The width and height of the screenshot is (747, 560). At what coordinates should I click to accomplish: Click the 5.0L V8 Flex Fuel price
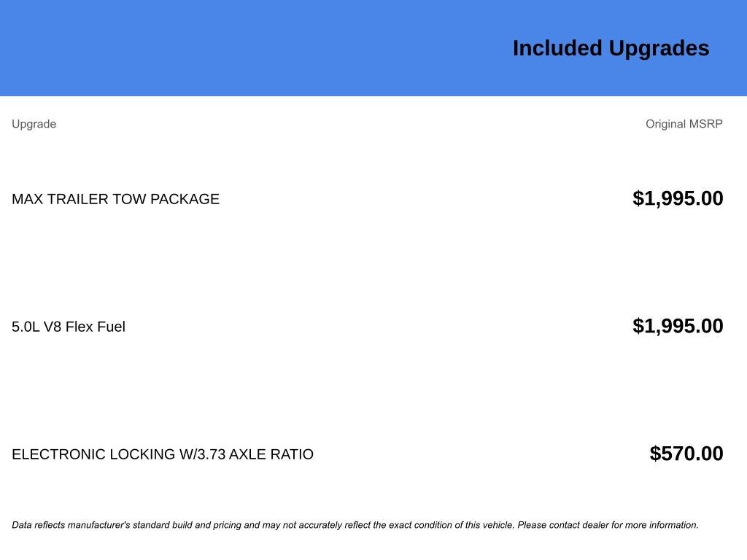click(x=678, y=326)
